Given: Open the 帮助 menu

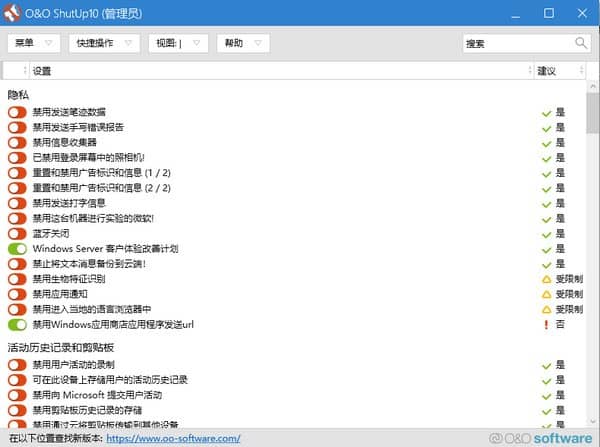Looking at the screenshot, I should coord(243,43).
